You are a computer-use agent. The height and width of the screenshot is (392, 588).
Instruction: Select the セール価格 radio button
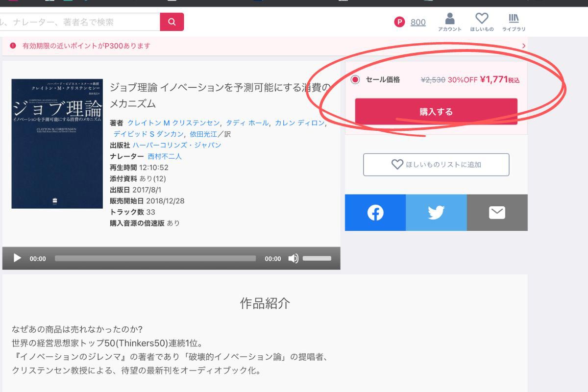click(354, 79)
